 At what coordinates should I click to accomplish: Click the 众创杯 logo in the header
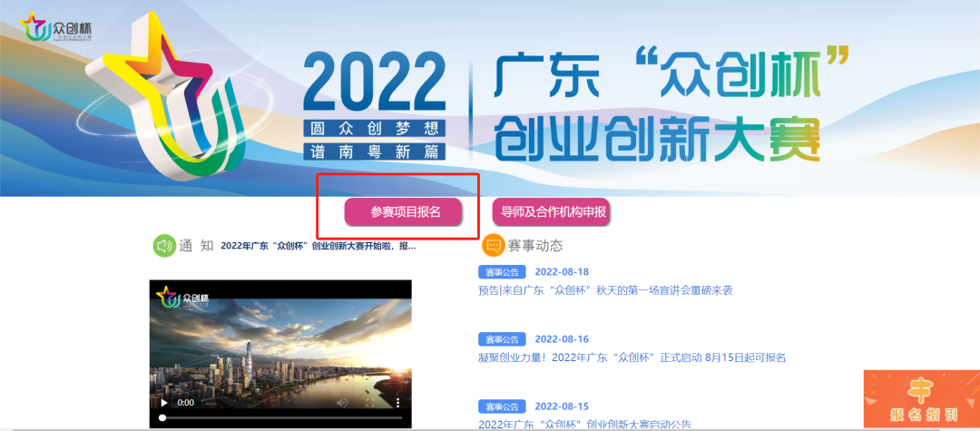click(x=56, y=28)
